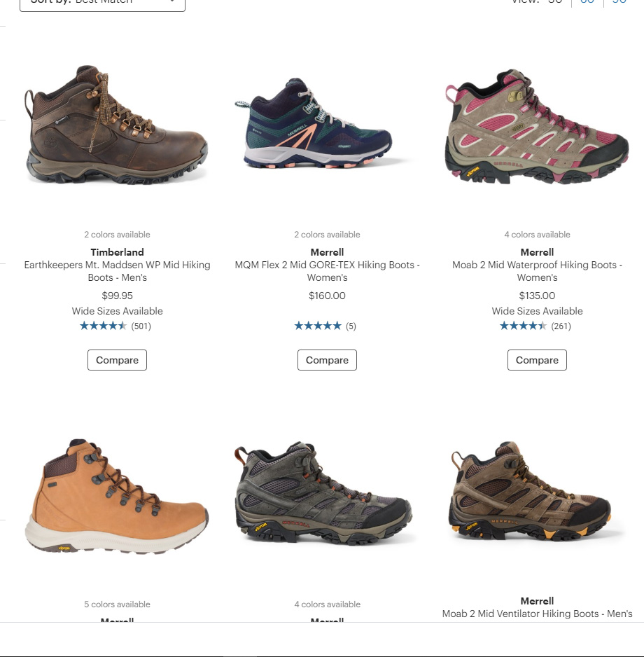
Task: Compare the Timberland Earthkeepers boots
Action: (x=117, y=360)
